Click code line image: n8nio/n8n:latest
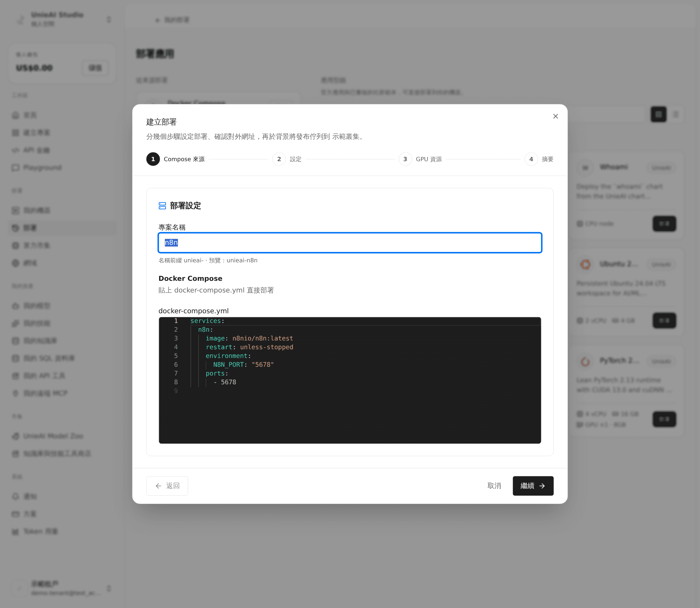The width and height of the screenshot is (700, 608). tap(249, 338)
